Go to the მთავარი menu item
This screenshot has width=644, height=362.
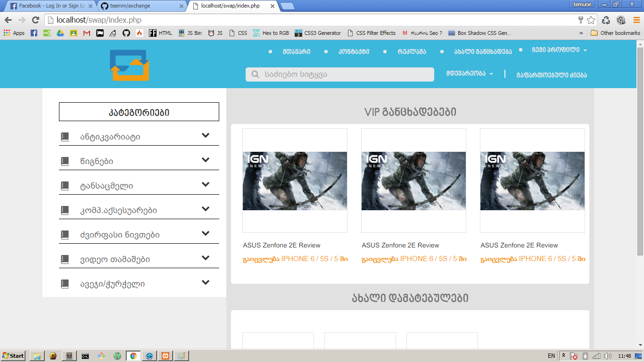297,51
